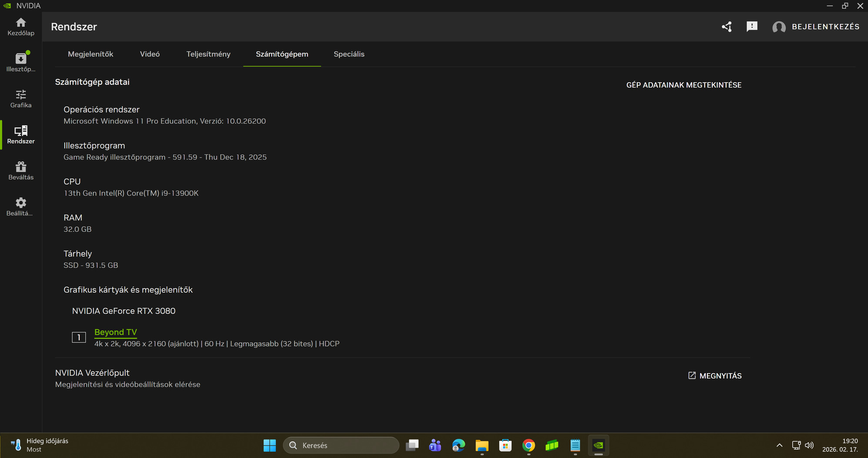Click the NVIDIA logo in the title bar

pyautogui.click(x=7, y=6)
